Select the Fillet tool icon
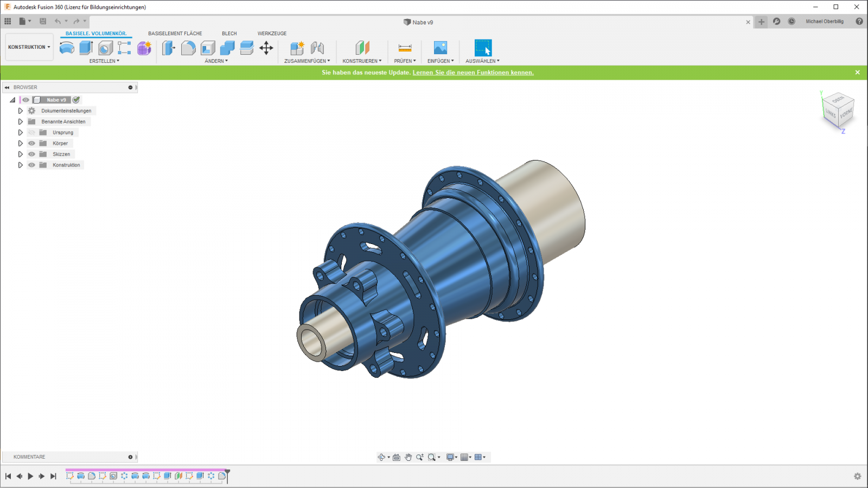The image size is (868, 488). tap(188, 48)
